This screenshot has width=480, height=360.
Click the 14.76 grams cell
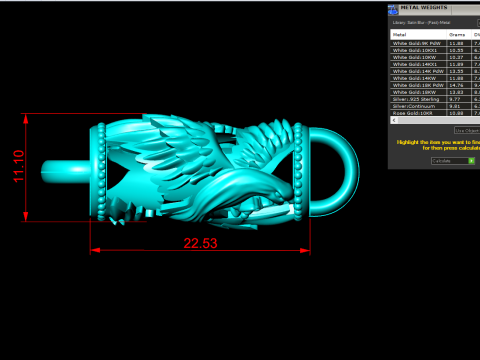click(x=459, y=85)
